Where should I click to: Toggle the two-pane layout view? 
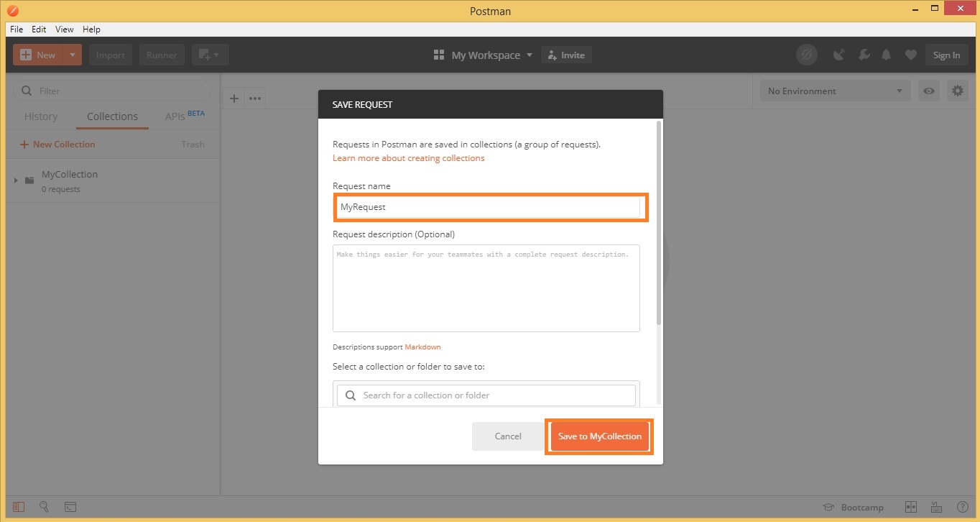coord(910,507)
